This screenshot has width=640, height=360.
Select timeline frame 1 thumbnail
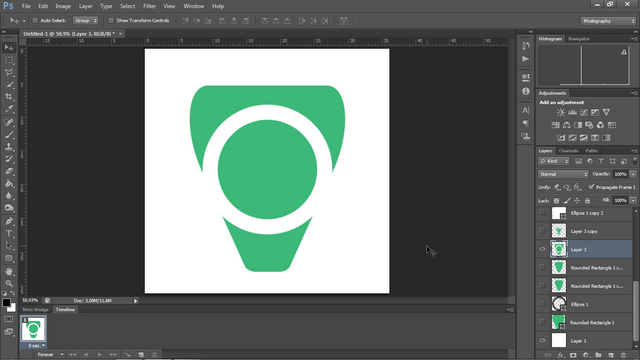click(x=33, y=329)
